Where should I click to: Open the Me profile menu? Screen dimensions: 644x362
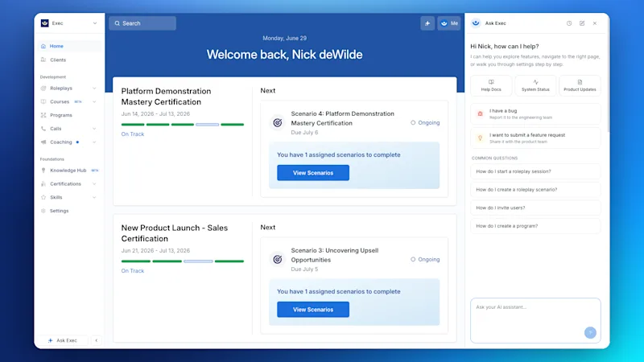(449, 23)
